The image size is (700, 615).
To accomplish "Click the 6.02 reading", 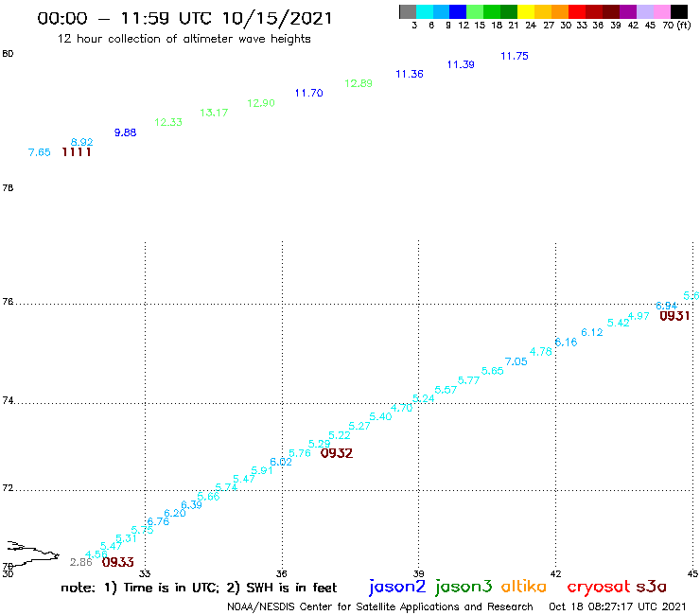I will pos(281,462).
